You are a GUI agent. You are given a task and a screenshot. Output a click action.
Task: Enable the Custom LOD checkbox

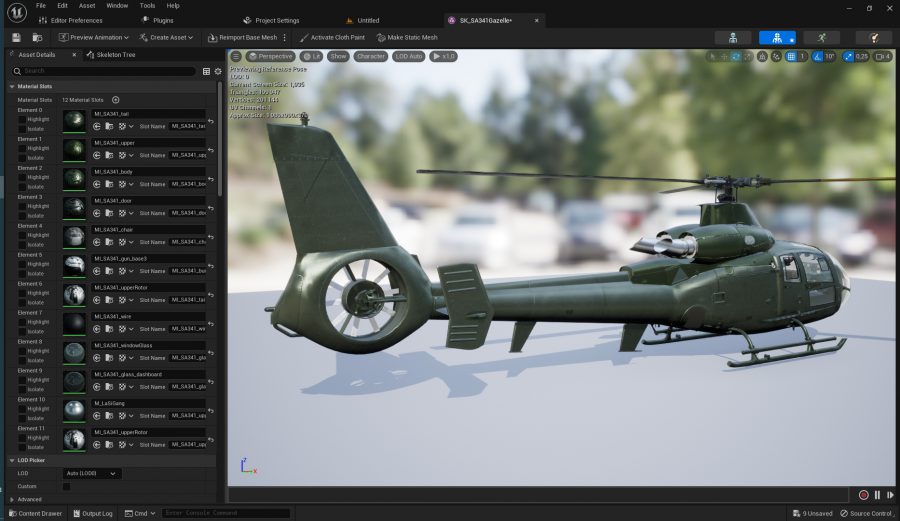pos(67,486)
